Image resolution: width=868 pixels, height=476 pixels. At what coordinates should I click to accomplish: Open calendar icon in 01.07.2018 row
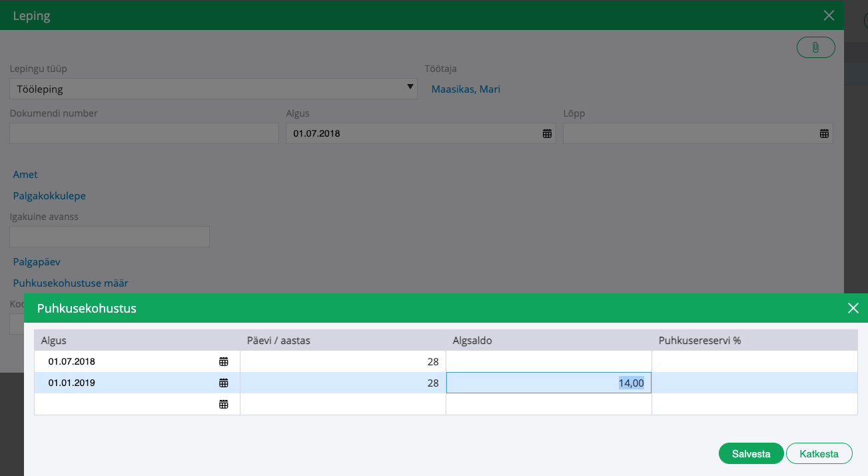(224, 361)
